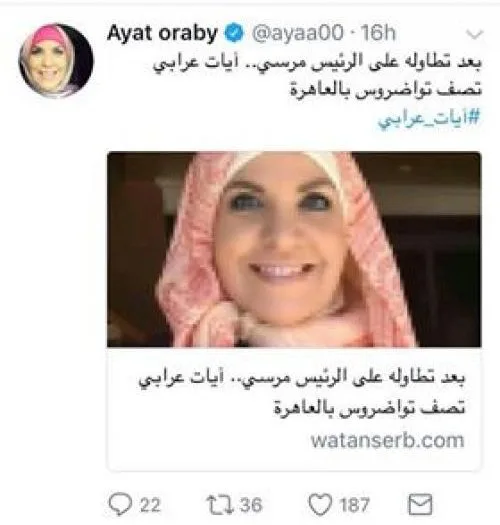The image size is (500, 525).
Task: Retweet using the arrows icon
Action: click(x=220, y=505)
